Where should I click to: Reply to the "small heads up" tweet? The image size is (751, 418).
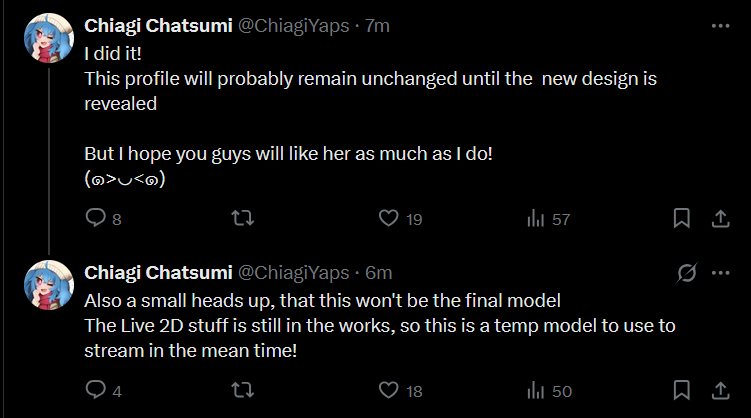coord(97,390)
